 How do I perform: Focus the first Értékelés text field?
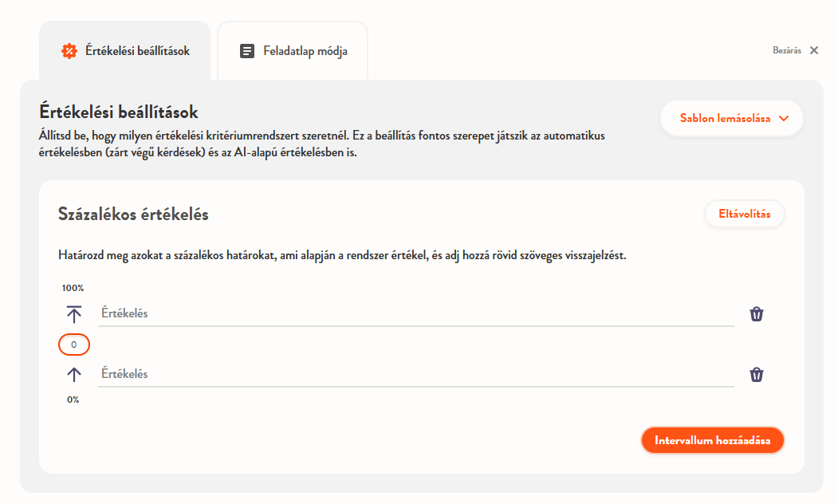(415, 313)
